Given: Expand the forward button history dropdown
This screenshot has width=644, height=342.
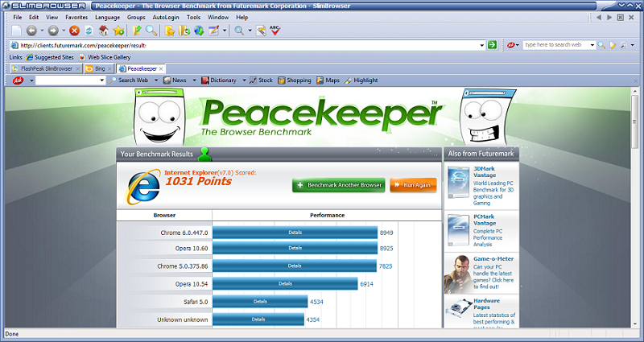Looking at the screenshot, I should (64, 31).
